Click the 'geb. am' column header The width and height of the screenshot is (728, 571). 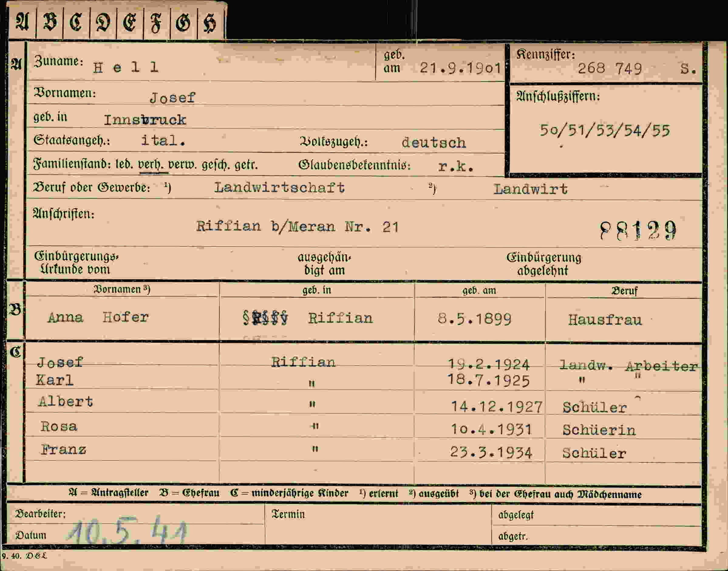click(x=479, y=291)
